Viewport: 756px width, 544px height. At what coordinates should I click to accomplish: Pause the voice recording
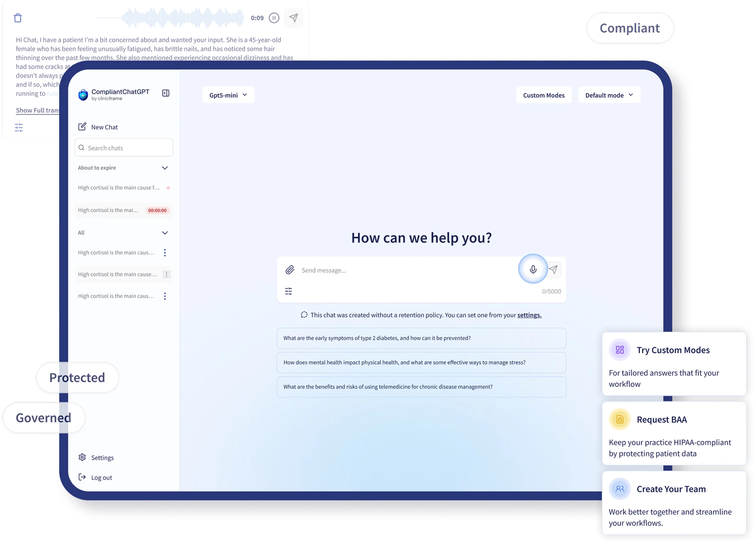[274, 18]
